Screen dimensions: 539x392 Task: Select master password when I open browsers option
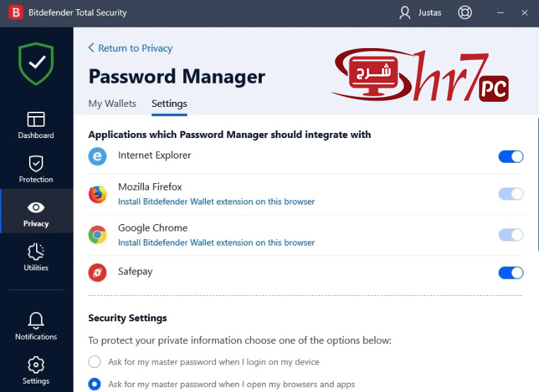(95, 384)
